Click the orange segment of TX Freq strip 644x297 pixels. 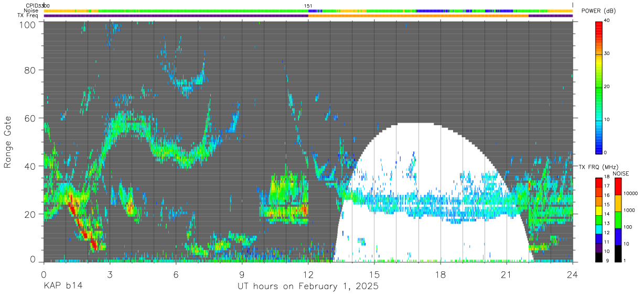[418, 16]
